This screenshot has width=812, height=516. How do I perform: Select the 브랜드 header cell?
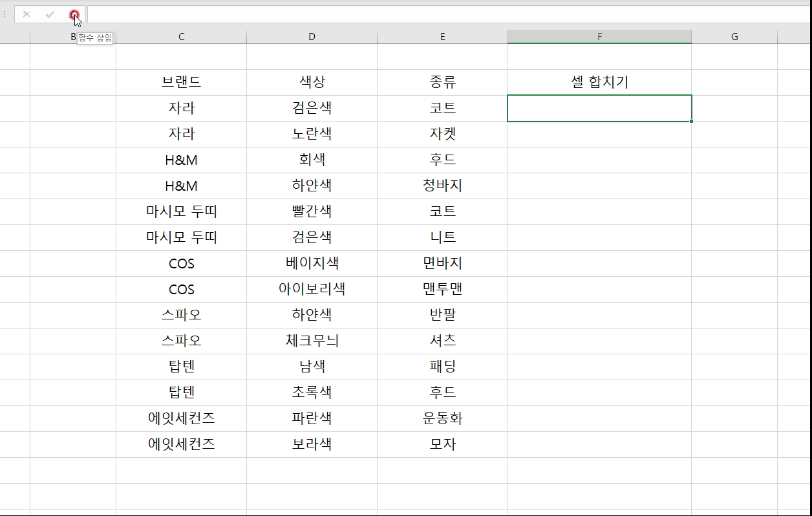click(182, 82)
